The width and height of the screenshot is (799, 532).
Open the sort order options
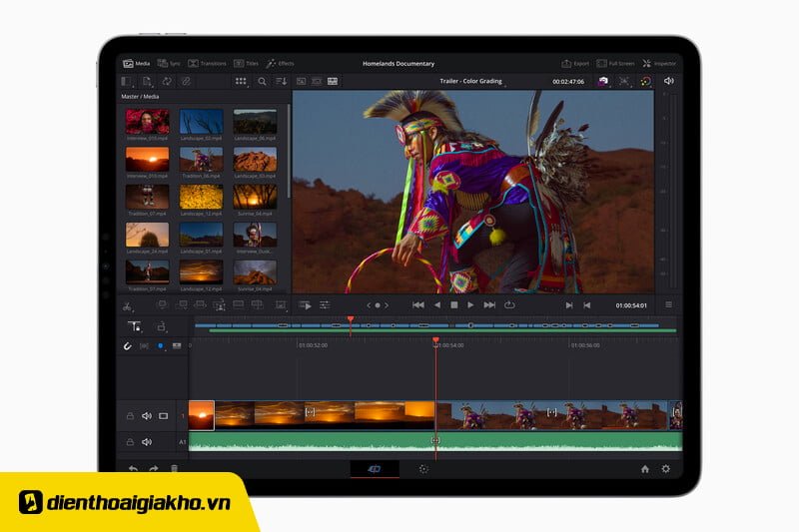pyautogui.click(x=281, y=81)
